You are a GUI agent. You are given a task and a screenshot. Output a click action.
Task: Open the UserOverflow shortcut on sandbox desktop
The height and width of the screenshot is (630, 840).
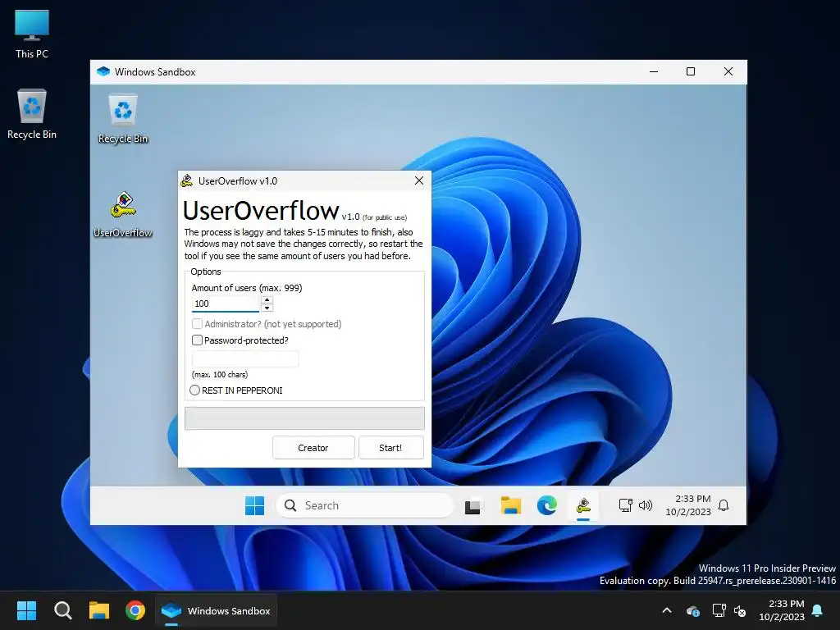(x=123, y=214)
